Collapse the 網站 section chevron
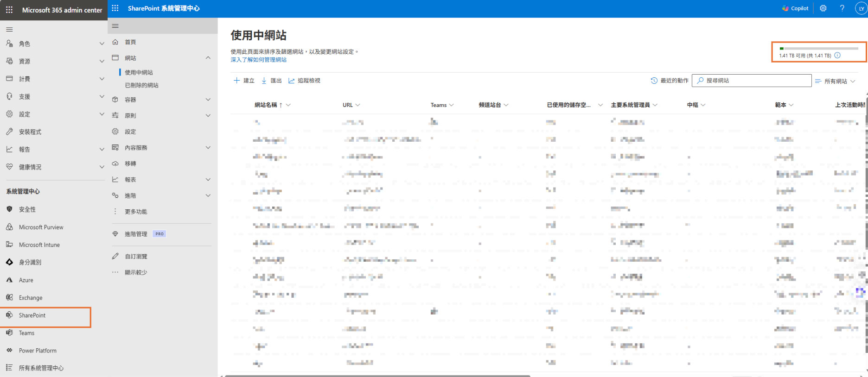This screenshot has height=377, width=868. 208,58
